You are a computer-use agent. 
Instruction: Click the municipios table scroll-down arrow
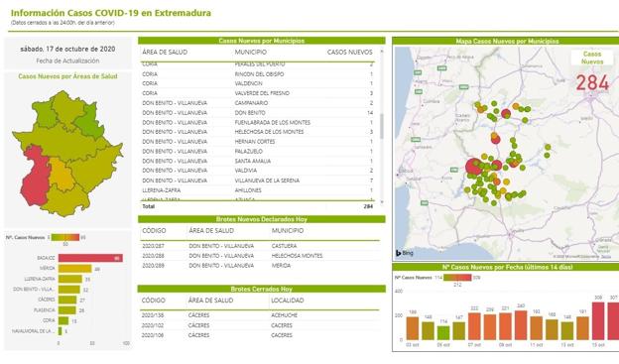pos(382,201)
